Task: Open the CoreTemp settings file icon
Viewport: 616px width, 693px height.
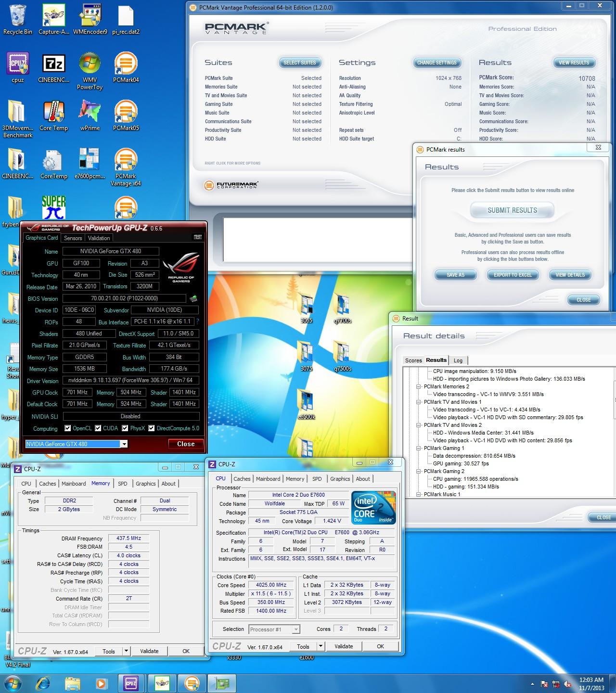Action: click(54, 164)
